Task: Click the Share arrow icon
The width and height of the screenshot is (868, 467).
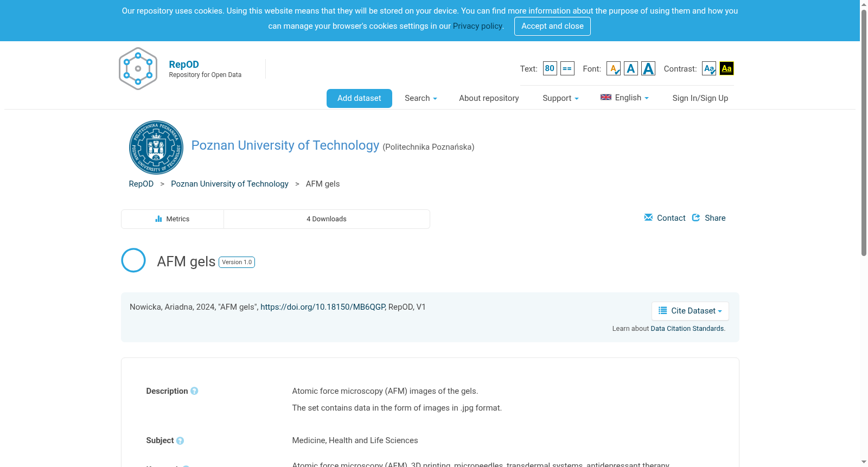Action: click(x=696, y=217)
